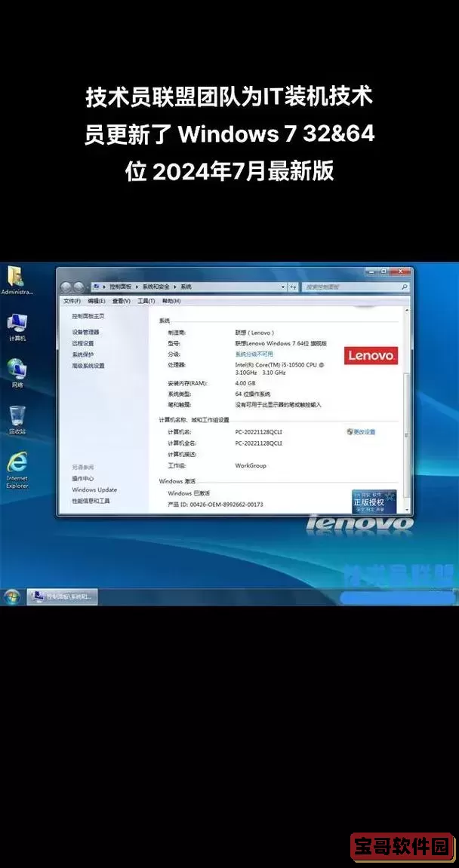Open Windows Update sidebar link

point(94,490)
